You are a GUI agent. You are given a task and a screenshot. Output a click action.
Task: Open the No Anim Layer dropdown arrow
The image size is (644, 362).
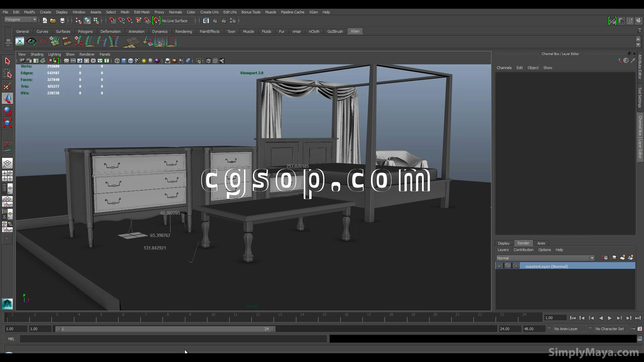pyautogui.click(x=549, y=329)
